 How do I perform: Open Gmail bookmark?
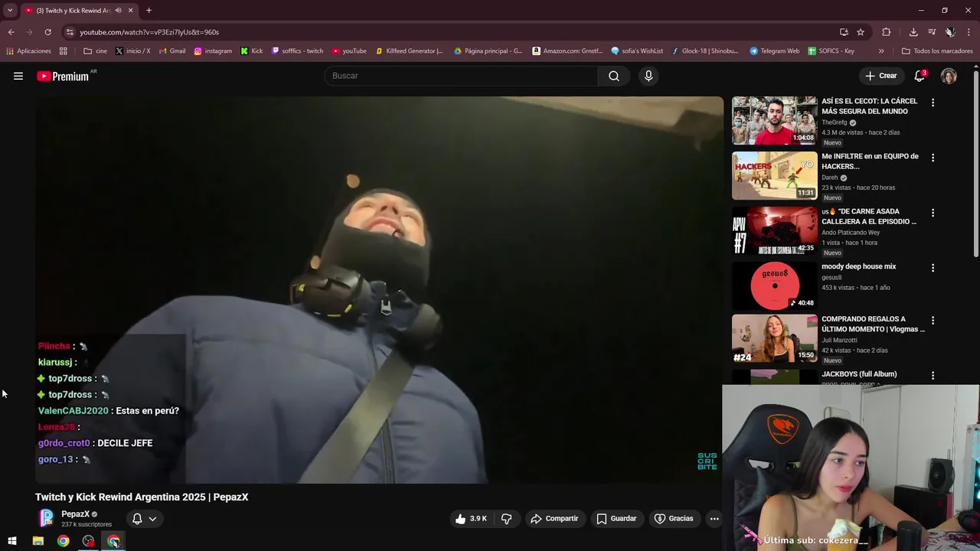pyautogui.click(x=171, y=51)
